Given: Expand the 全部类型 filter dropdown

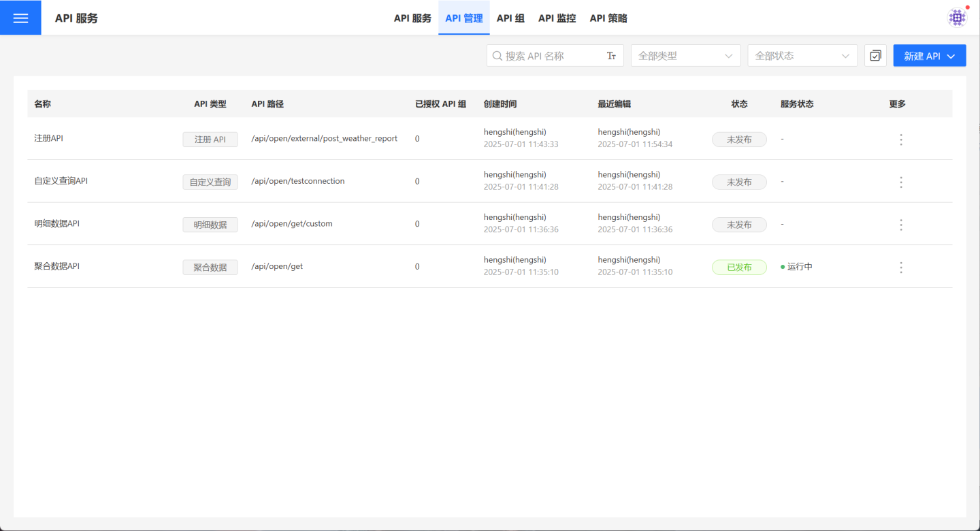Looking at the screenshot, I should 685,56.
